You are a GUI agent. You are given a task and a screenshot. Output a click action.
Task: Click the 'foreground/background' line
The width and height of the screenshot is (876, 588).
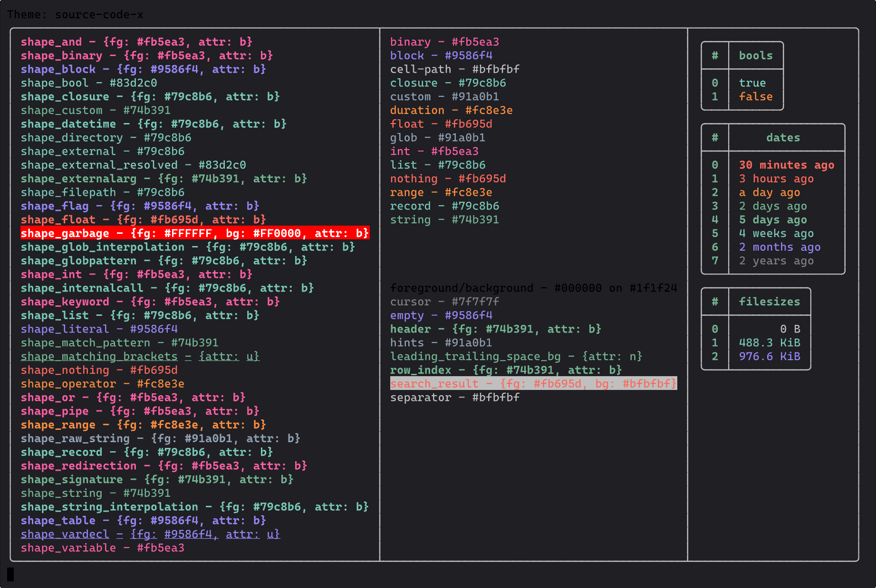(533, 288)
